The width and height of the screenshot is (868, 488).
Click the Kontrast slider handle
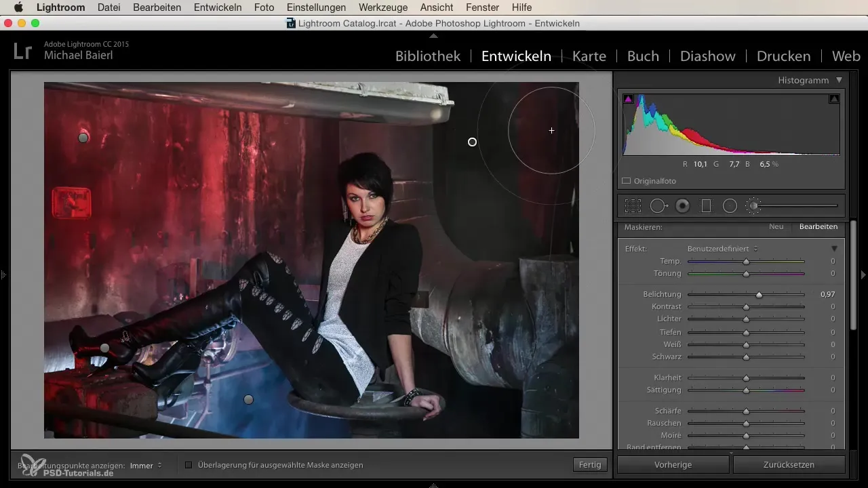click(x=746, y=307)
